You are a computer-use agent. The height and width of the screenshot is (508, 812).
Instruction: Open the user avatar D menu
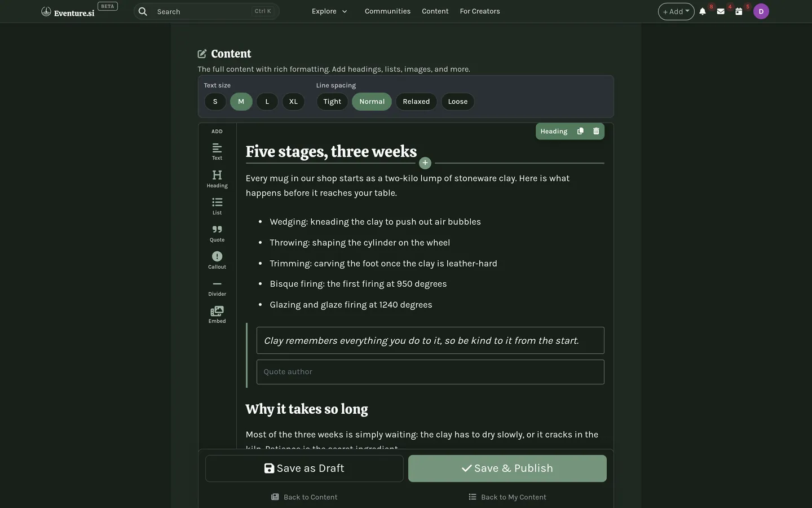pos(761,11)
